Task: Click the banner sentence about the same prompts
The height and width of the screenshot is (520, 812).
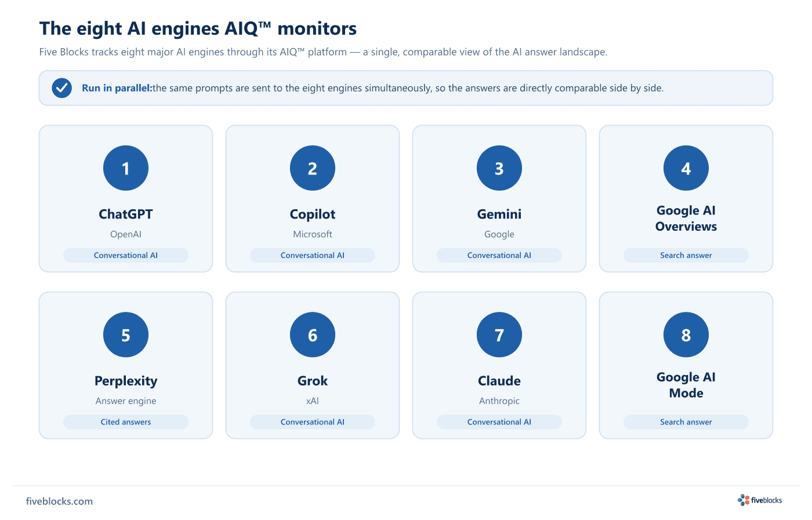Action: [x=408, y=88]
